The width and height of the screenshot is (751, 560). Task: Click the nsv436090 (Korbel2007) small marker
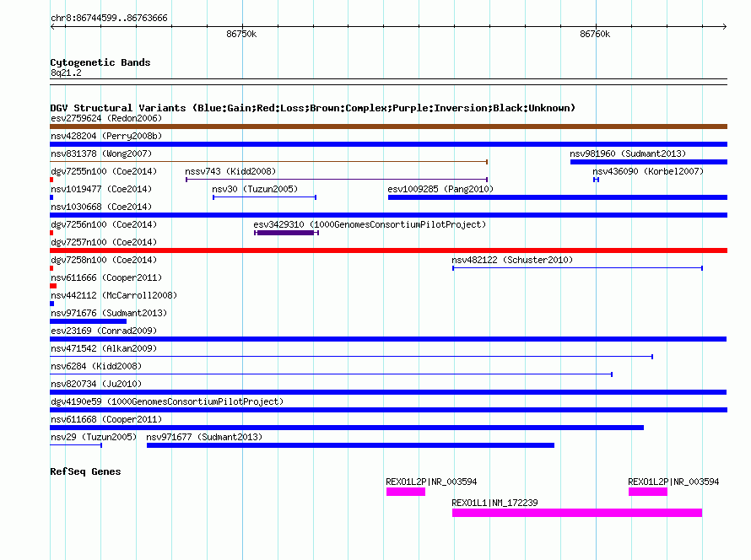596,180
